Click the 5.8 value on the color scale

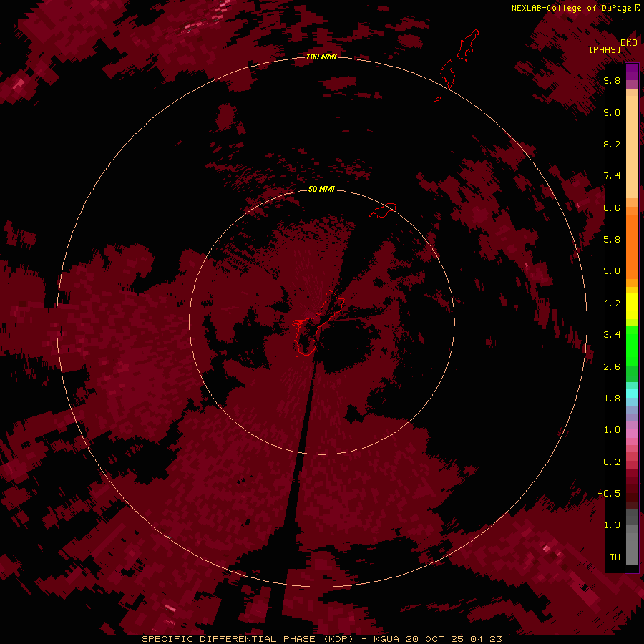612,239
